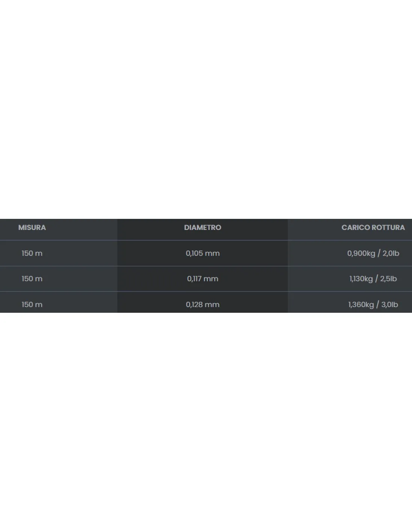This screenshot has height=532, width=412.
Task: Click the 3,0lb value
Action: point(390,305)
